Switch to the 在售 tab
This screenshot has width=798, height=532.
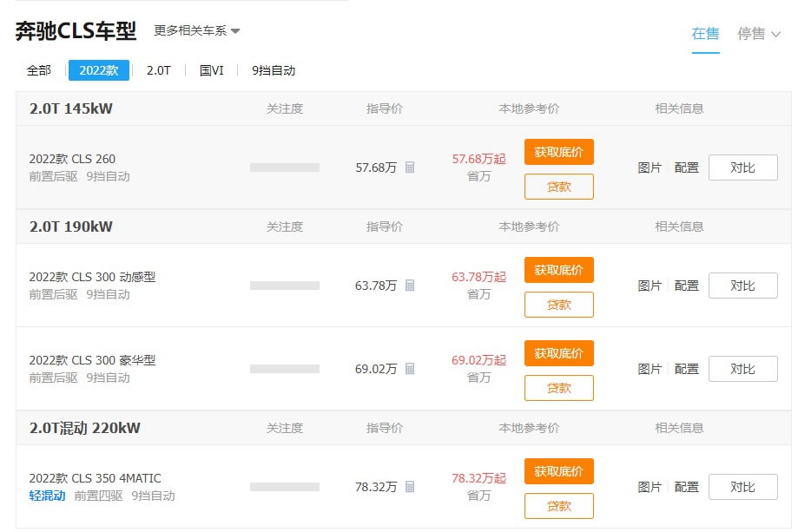(705, 34)
